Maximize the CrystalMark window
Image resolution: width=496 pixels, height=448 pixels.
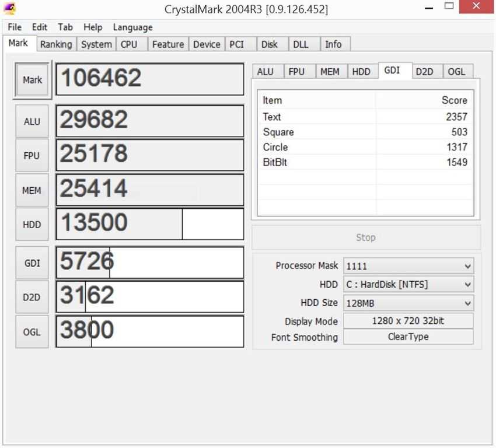(x=449, y=6)
